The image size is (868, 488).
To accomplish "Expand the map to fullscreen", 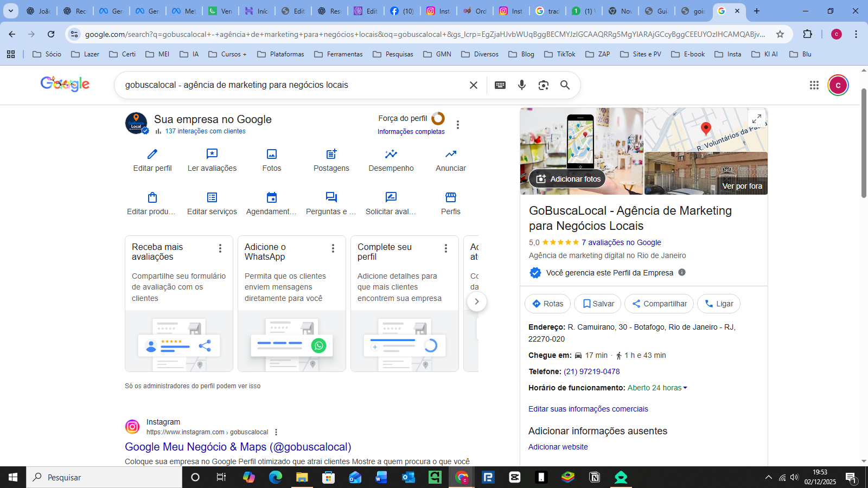I will [x=757, y=119].
